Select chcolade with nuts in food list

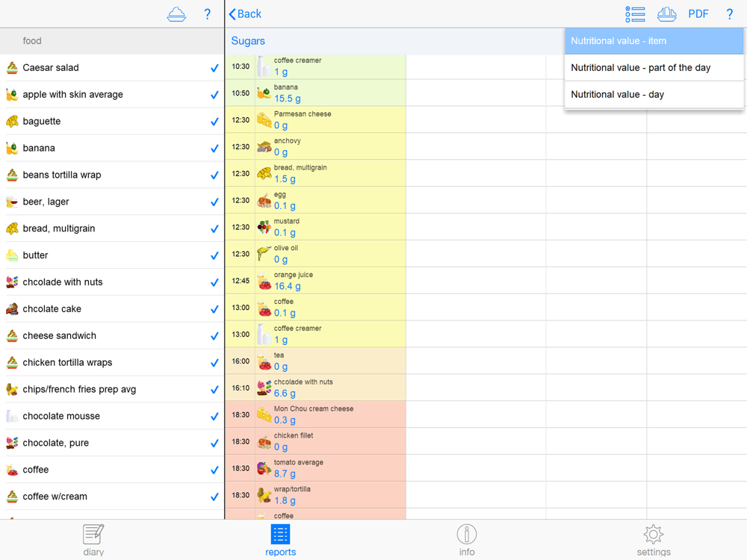[x=112, y=282]
